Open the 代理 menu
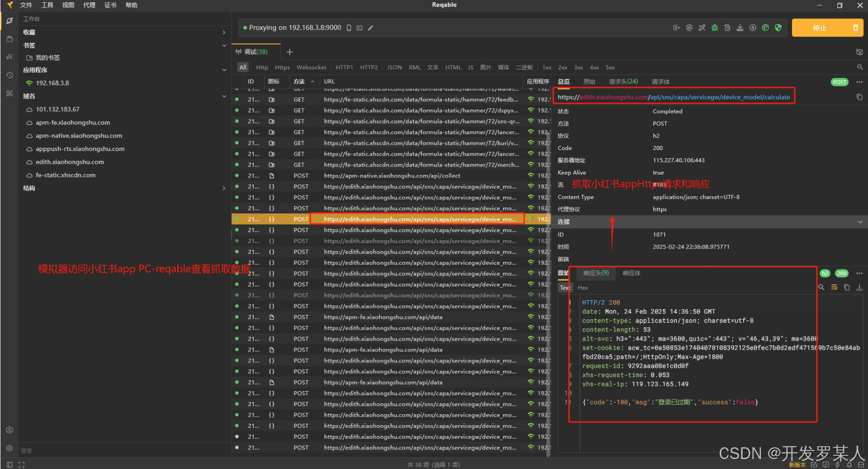 [x=89, y=5]
